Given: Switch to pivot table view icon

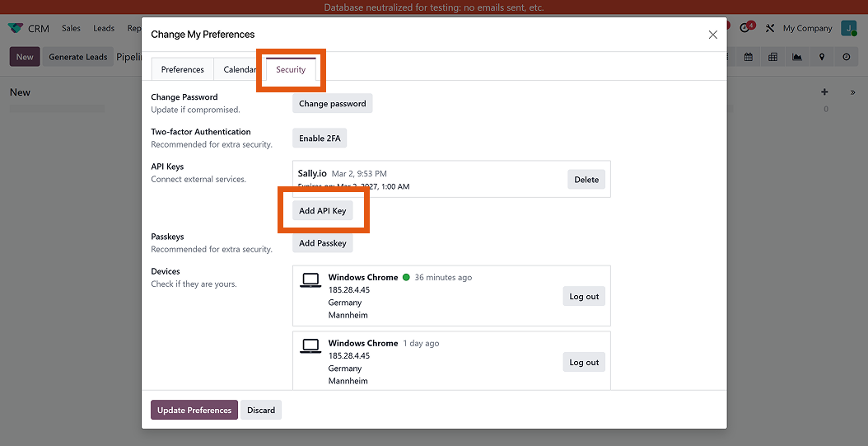Looking at the screenshot, I should tap(772, 57).
